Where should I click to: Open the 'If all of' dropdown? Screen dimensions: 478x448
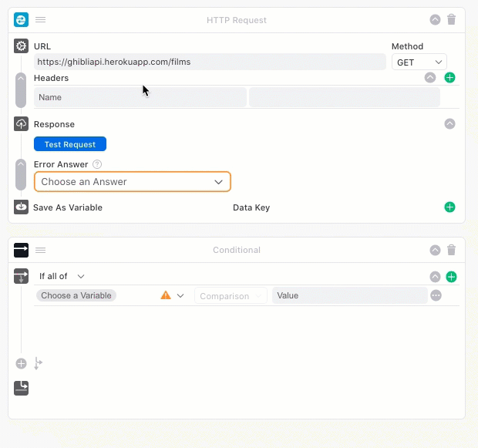[62, 276]
